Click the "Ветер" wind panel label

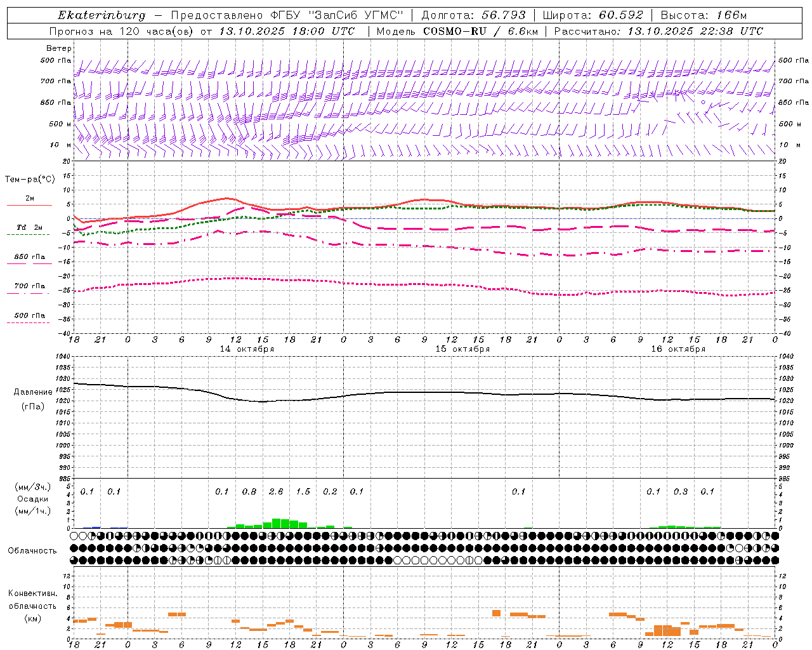pyautogui.click(x=59, y=48)
